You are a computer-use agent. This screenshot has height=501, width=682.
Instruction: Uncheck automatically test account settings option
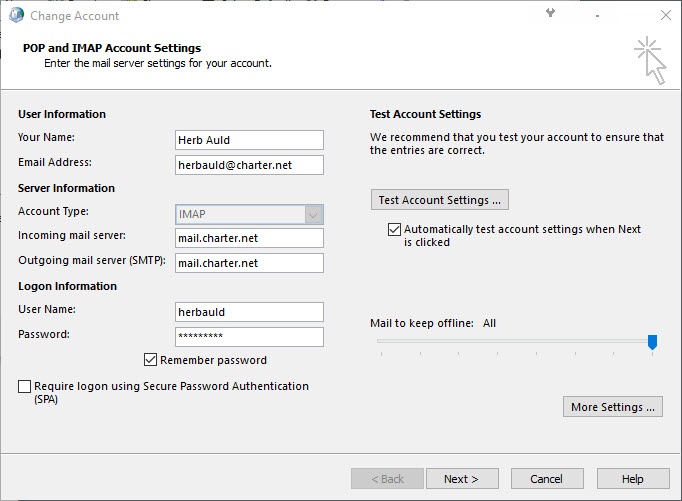point(394,230)
